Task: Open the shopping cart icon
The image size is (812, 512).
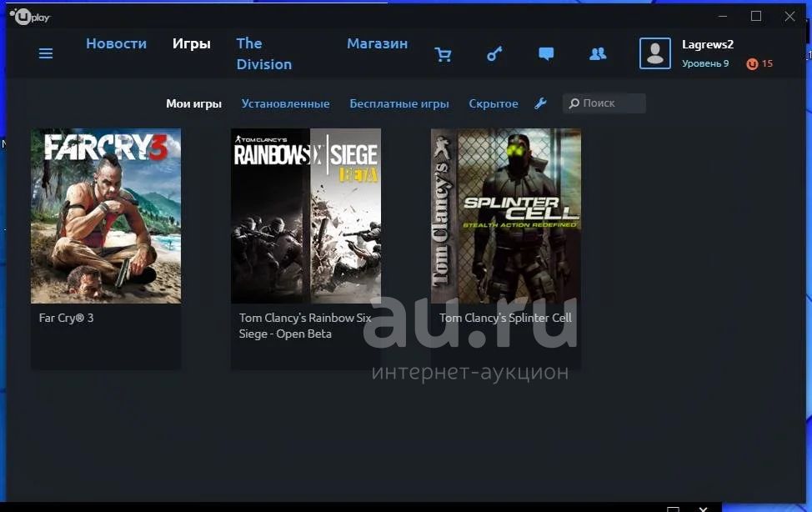Action: click(443, 54)
